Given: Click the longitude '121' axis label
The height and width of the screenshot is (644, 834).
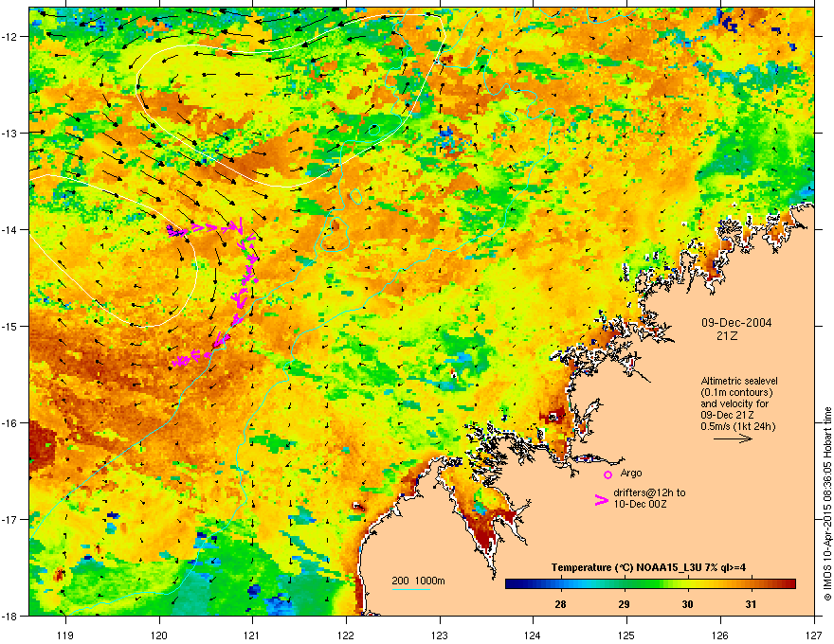Looking at the screenshot, I should click(x=252, y=635).
